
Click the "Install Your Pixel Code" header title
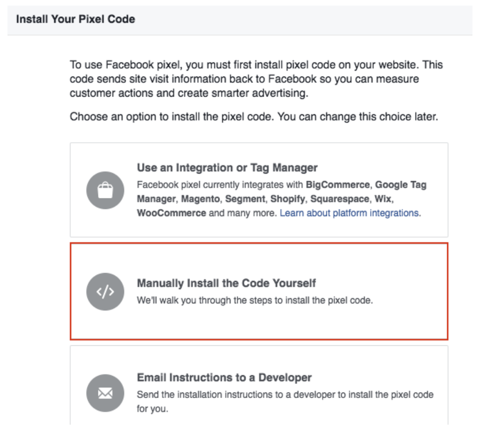coord(76,20)
